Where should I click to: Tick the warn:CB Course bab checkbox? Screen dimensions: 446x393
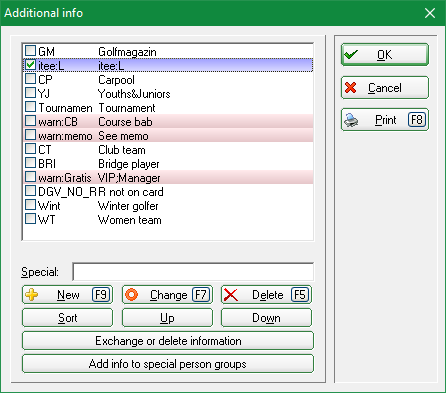[30, 121]
